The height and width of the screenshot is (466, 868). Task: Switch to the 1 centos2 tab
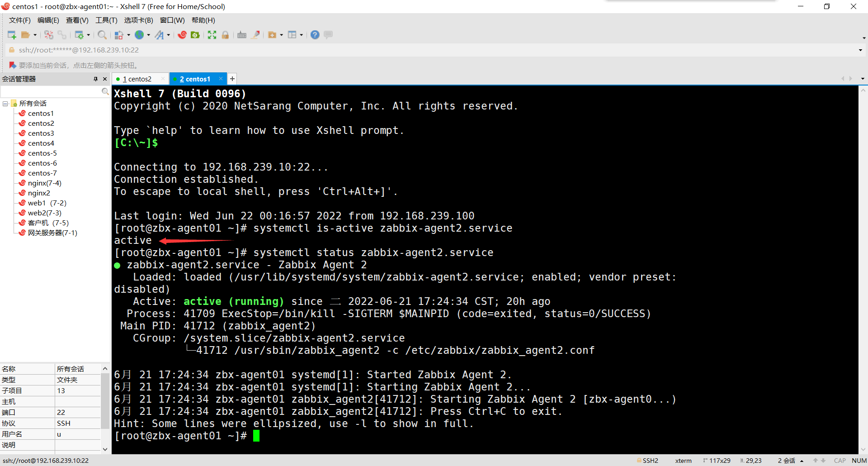coord(140,79)
